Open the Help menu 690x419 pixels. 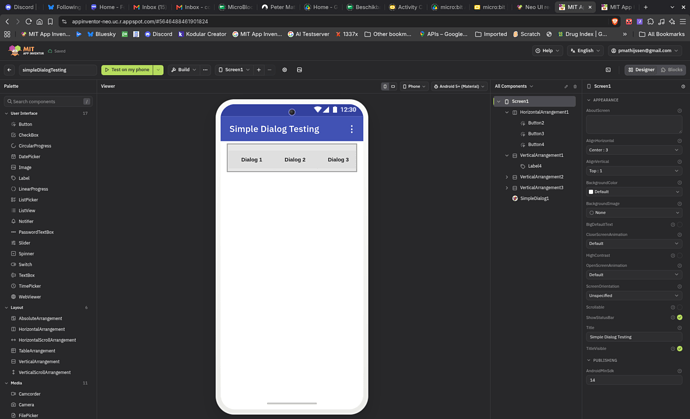pos(547,51)
